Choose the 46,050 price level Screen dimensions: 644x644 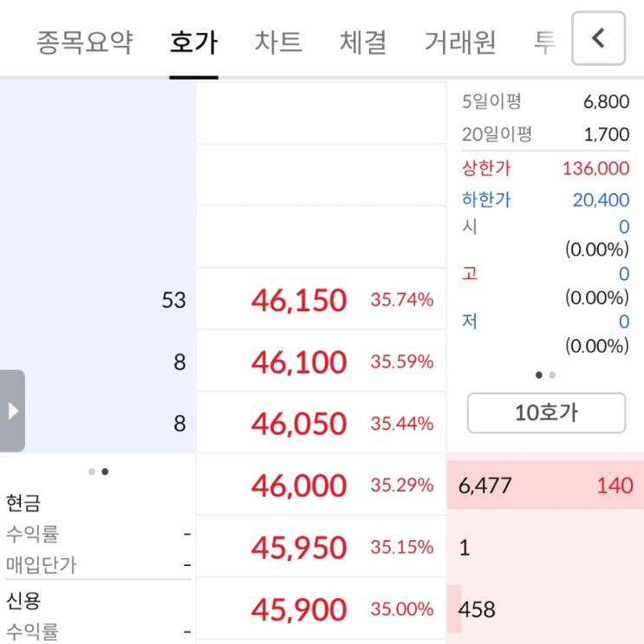tap(299, 424)
